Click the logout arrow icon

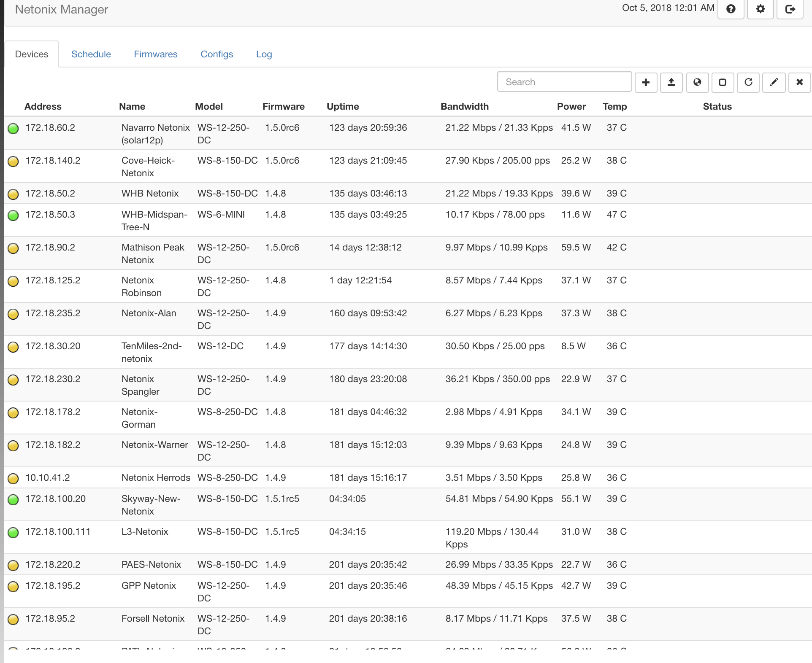pos(790,9)
